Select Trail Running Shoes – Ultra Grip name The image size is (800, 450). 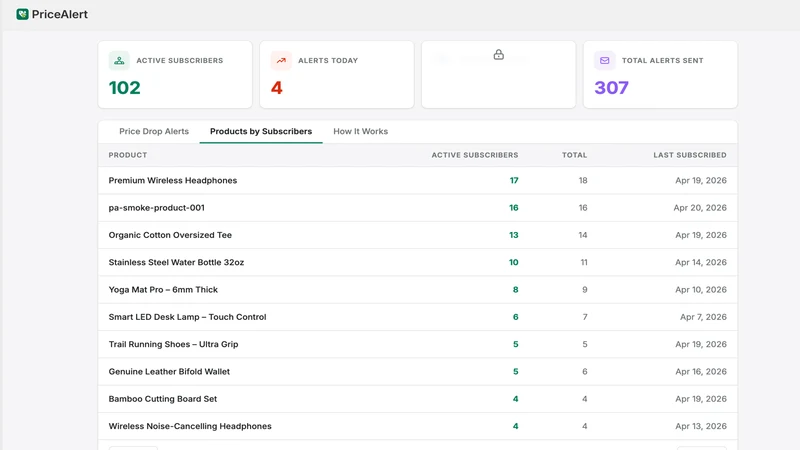click(173, 344)
